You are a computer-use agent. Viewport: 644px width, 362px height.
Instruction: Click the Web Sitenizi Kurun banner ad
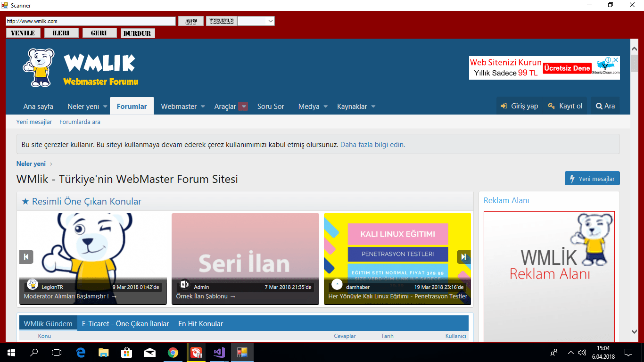coord(544,68)
